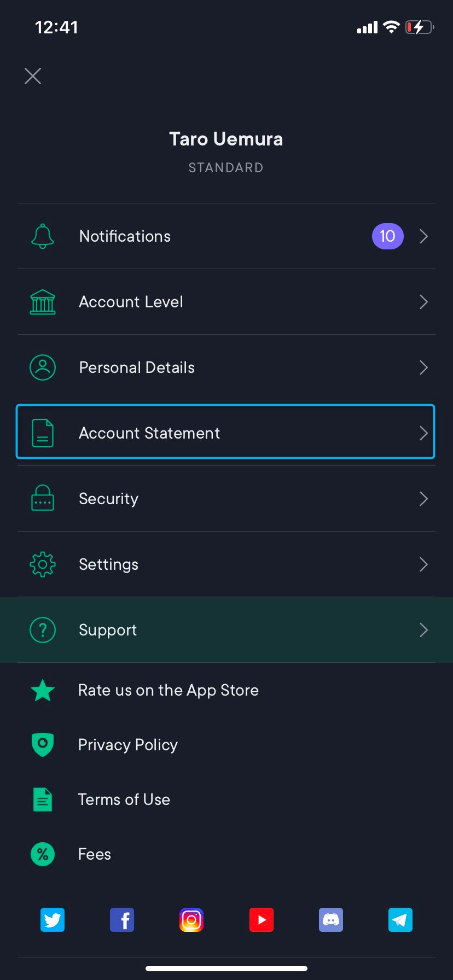
Task: Open the Fees link
Action: coord(95,854)
